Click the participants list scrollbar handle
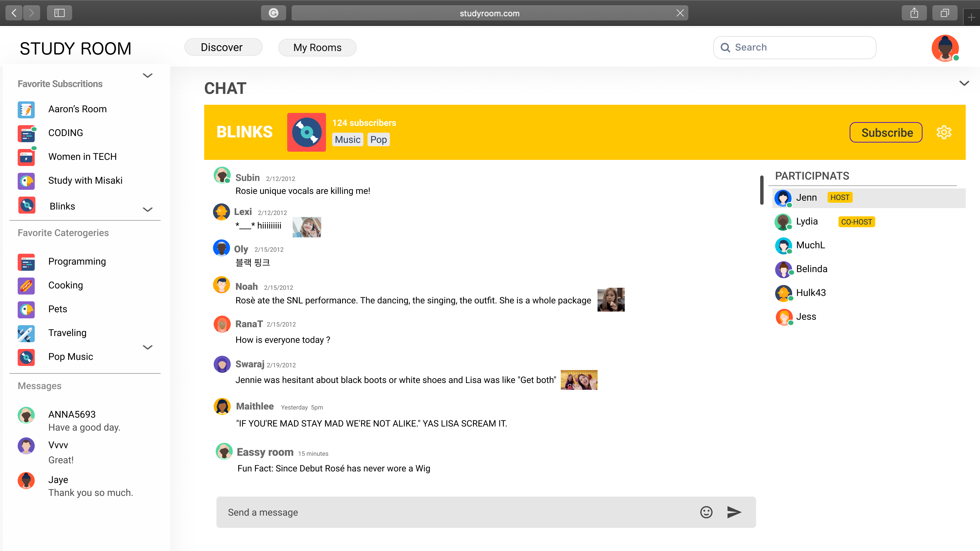This screenshot has height=551, width=980. [762, 190]
